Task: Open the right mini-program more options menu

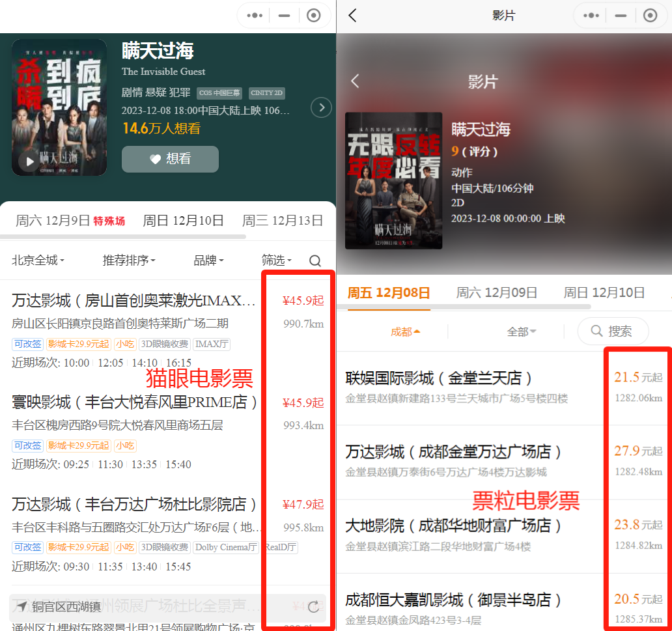Action: click(591, 16)
